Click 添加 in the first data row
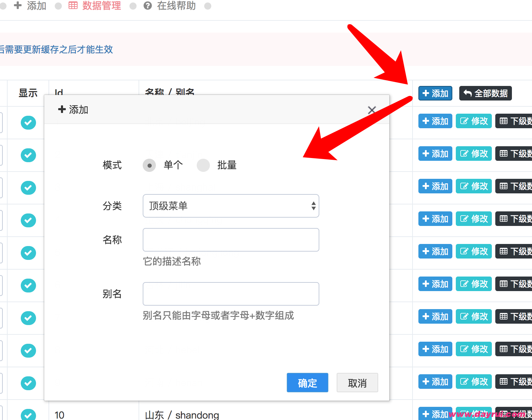The image size is (532, 420). click(x=435, y=121)
